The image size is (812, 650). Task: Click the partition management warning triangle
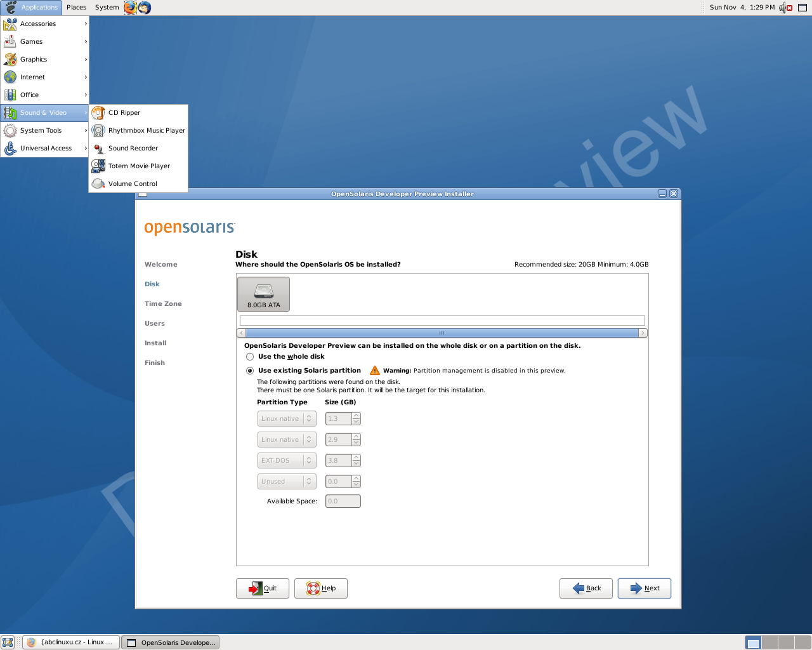pos(375,371)
